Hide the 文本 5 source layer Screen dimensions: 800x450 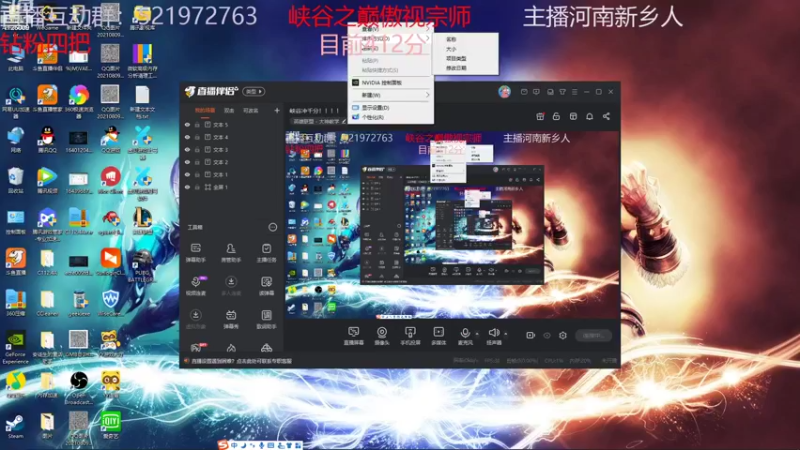click(x=187, y=124)
